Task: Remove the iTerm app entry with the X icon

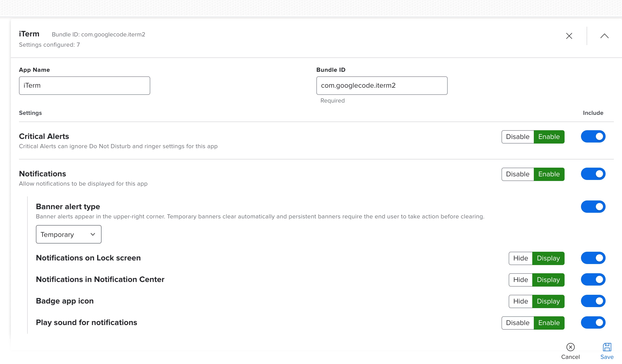Action: (x=569, y=36)
